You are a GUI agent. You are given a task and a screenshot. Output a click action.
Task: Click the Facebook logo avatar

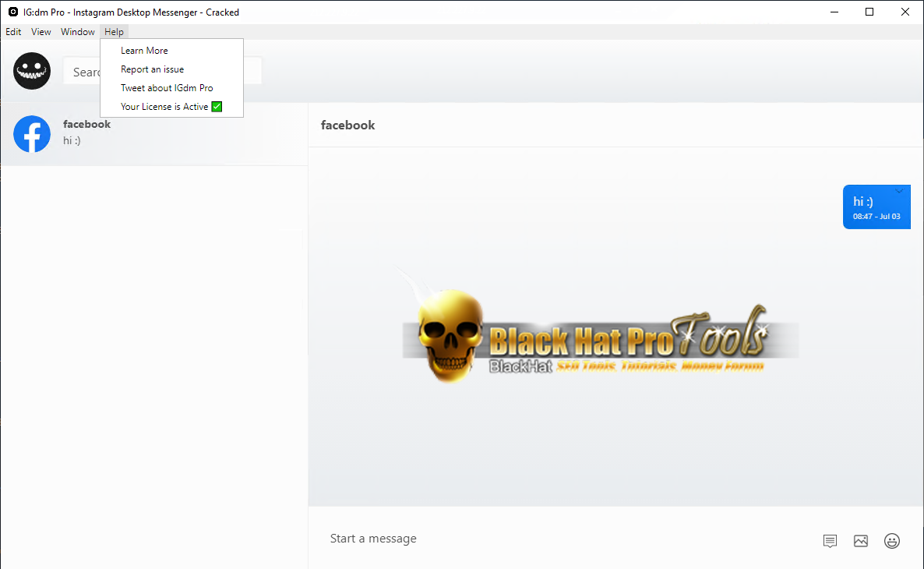tap(32, 134)
